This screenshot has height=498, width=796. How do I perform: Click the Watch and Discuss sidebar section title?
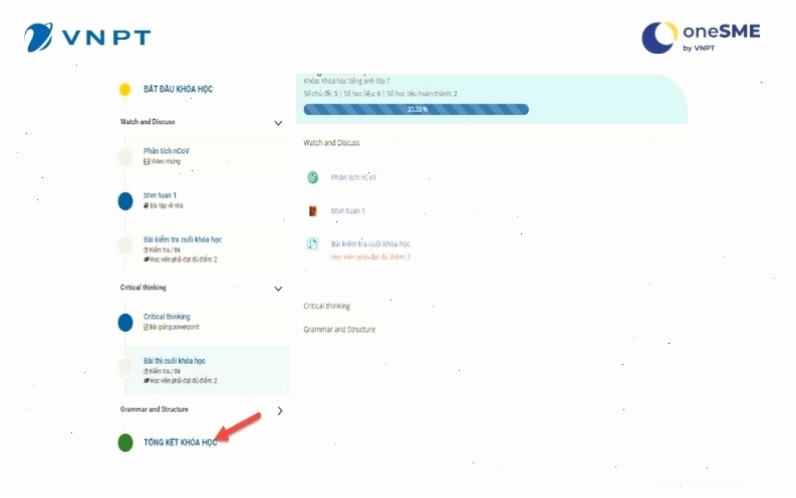(148, 122)
